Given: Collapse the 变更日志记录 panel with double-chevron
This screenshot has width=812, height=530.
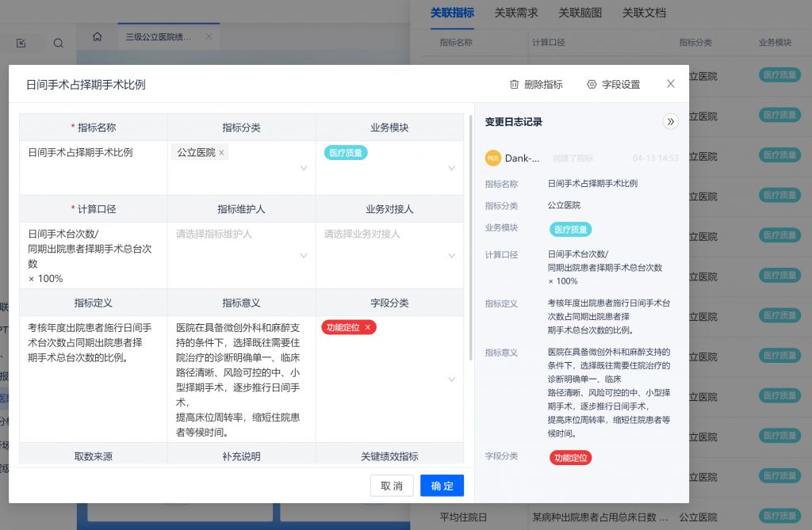Looking at the screenshot, I should (x=671, y=122).
